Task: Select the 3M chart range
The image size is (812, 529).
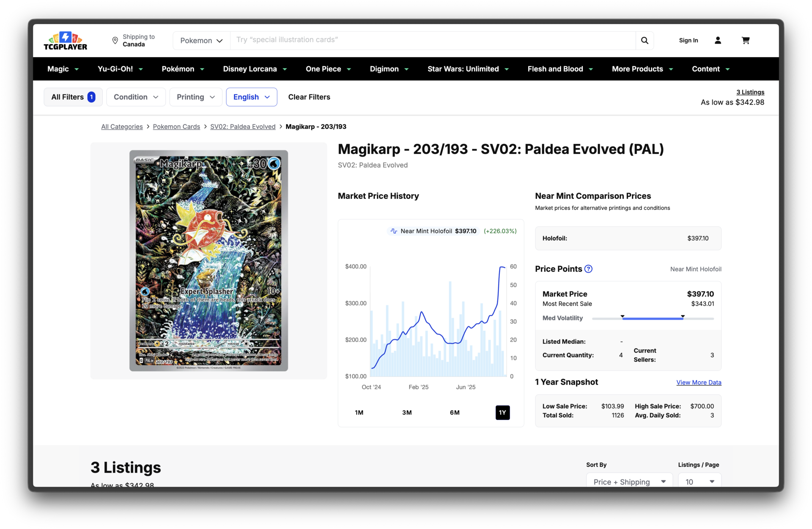Action: 407,413
